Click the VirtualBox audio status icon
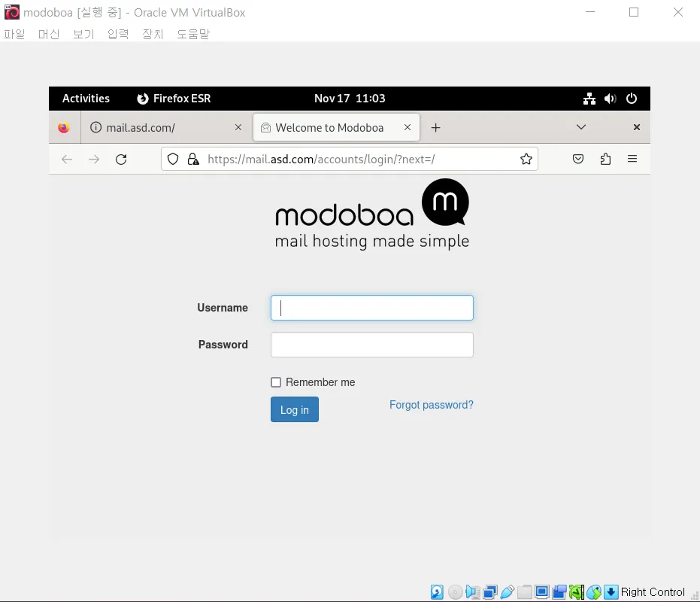This screenshot has height=602, width=700. point(472,592)
